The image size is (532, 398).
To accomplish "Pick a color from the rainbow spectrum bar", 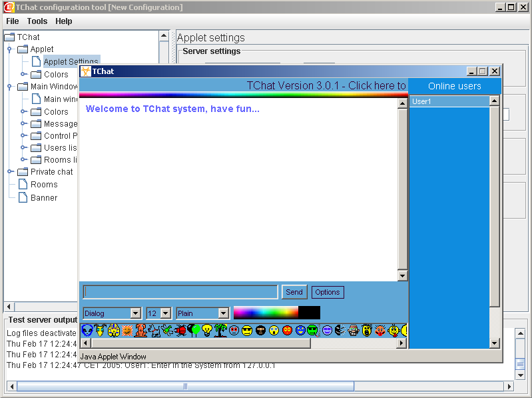I will pyautogui.click(x=266, y=313).
